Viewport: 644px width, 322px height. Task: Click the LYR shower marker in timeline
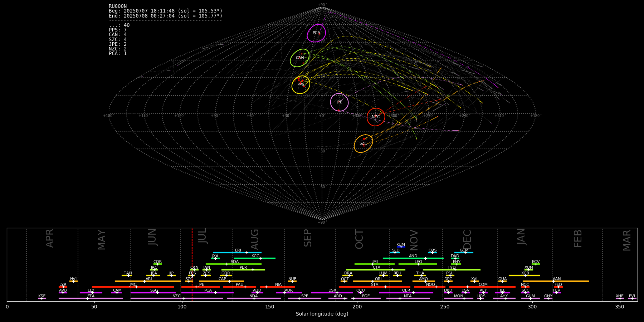(x=63, y=287)
